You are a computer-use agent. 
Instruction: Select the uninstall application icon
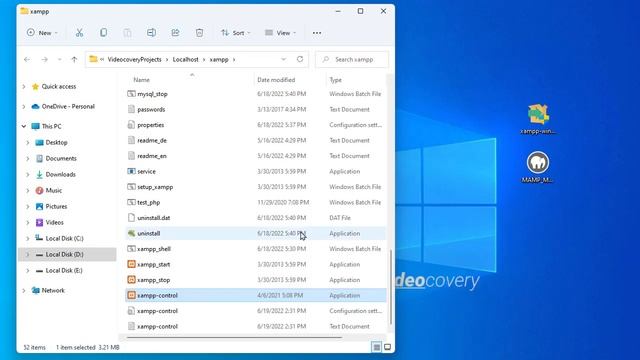(x=131, y=233)
